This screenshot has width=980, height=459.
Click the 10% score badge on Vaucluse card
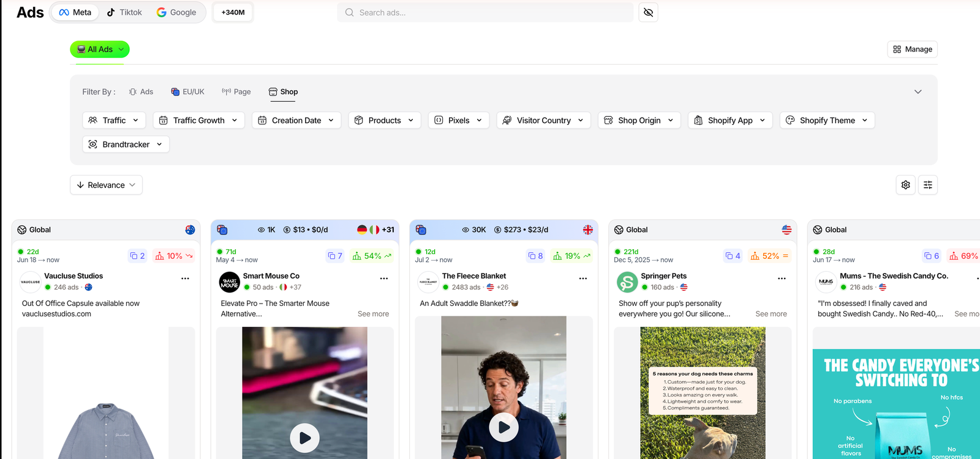click(174, 256)
